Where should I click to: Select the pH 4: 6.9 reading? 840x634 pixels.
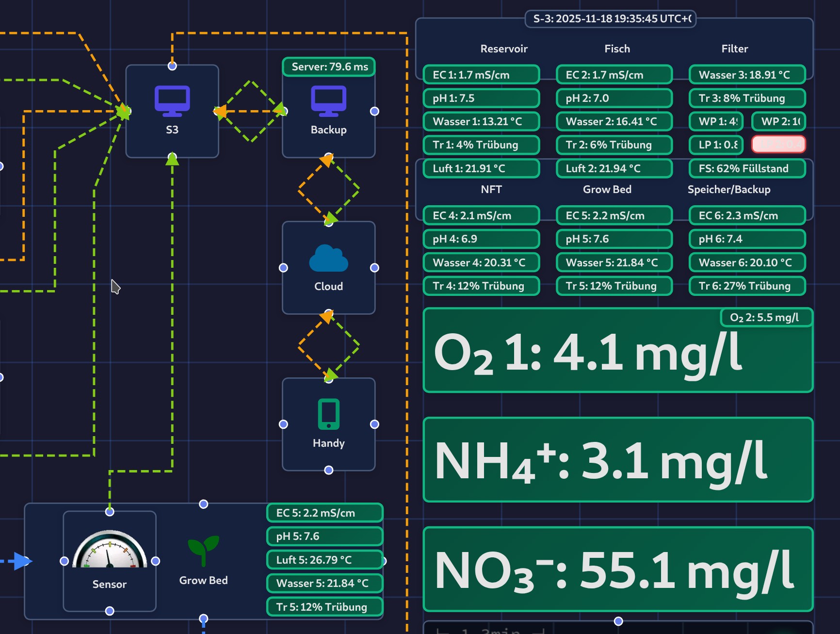(x=481, y=239)
